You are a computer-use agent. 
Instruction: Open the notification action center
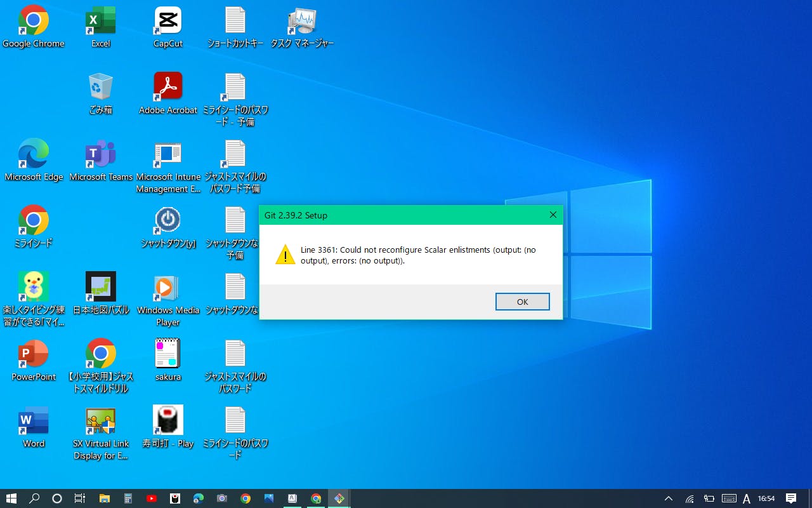coord(791,498)
